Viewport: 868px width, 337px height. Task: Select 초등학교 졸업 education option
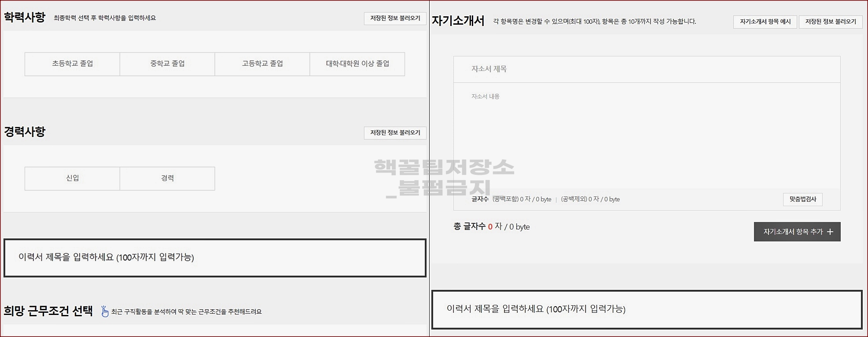point(72,64)
